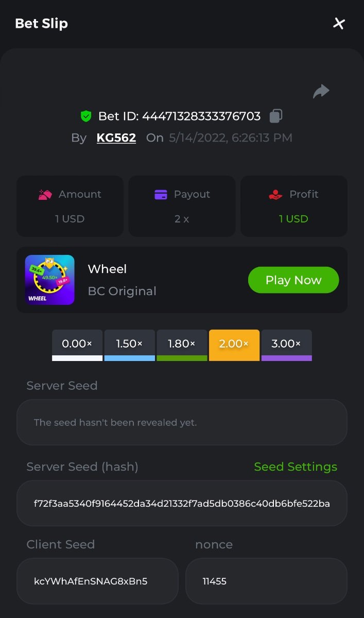
Task: Click the Profit hand icon
Action: (x=276, y=195)
